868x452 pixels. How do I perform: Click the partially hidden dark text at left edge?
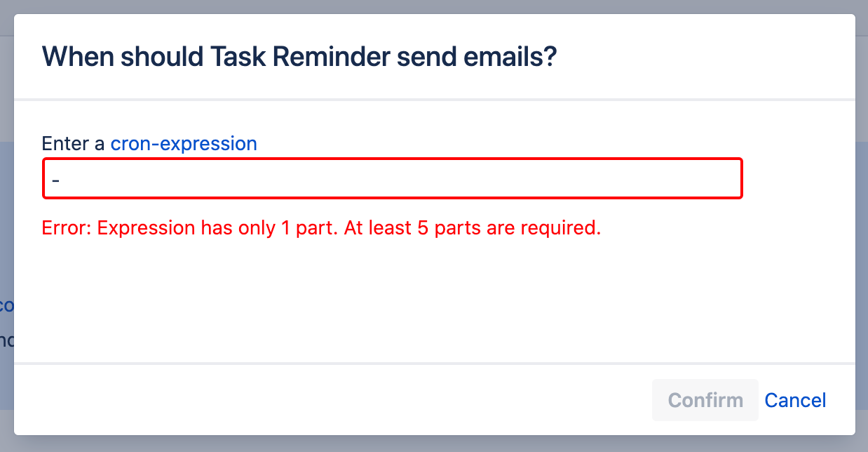tap(6, 340)
